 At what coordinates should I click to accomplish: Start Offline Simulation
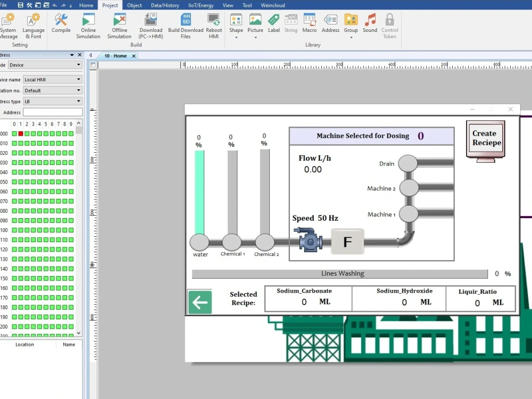[119, 24]
